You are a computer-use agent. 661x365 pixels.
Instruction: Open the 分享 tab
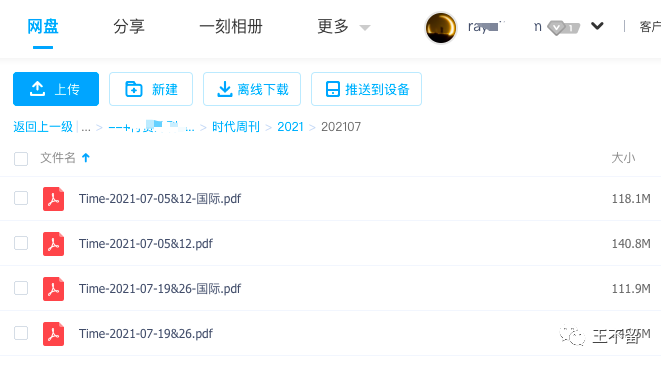[129, 27]
